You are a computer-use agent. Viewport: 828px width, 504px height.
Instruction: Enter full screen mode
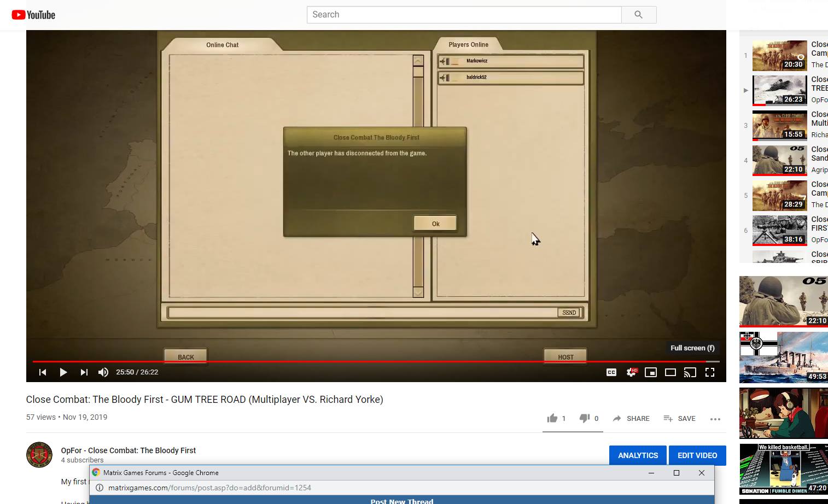[710, 372]
